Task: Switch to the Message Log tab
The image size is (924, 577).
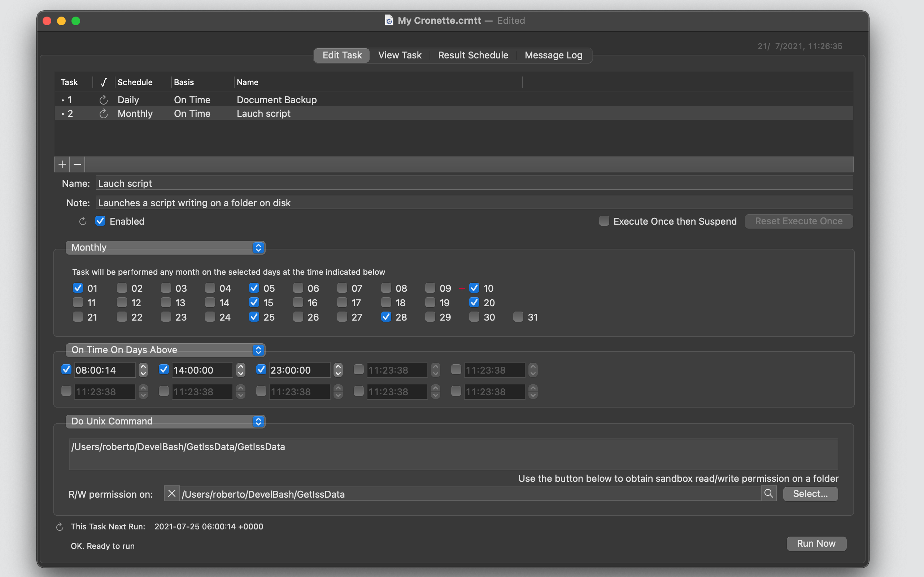Action: pyautogui.click(x=553, y=55)
